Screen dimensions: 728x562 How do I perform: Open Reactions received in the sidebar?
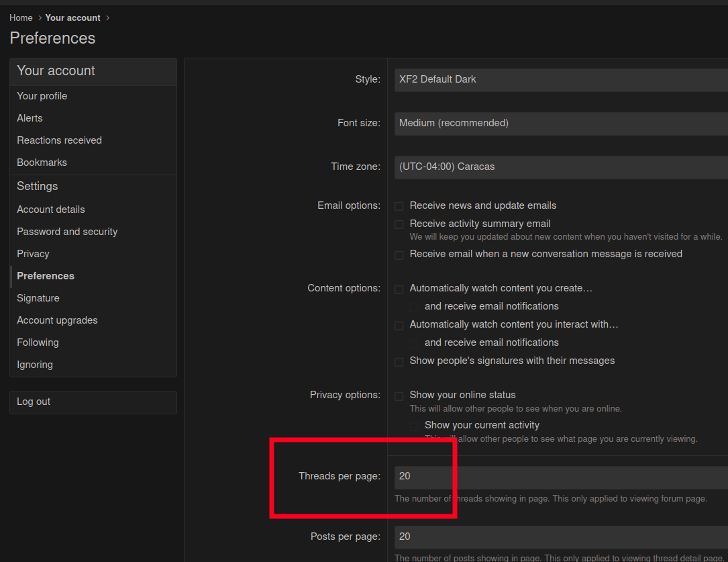point(59,140)
